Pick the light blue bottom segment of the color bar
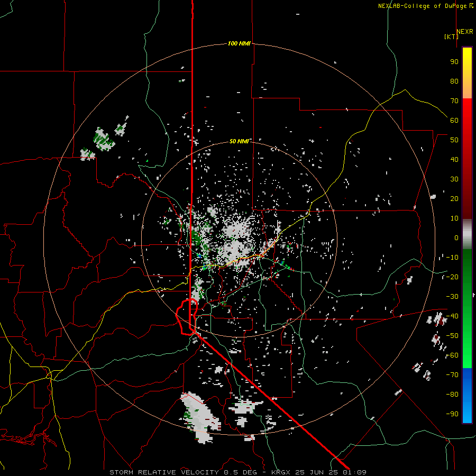This screenshot has width=476, height=476. pyautogui.click(x=467, y=413)
